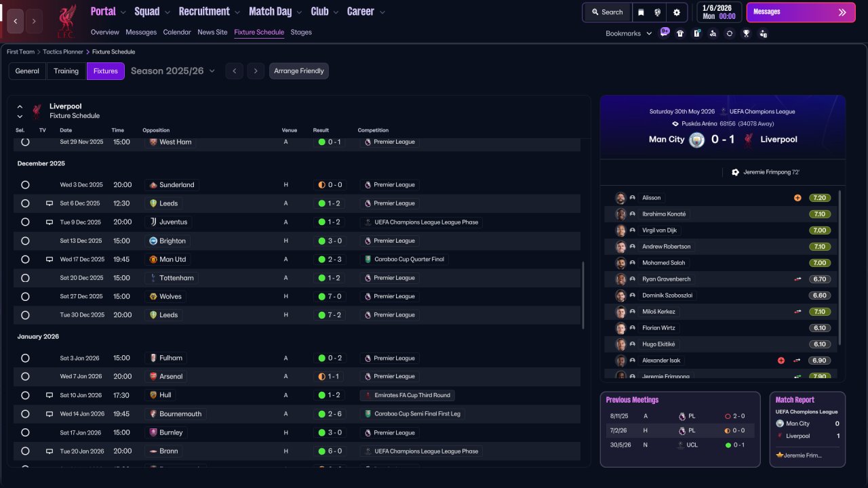
Task: Switch to the Stages tab
Action: (301, 32)
